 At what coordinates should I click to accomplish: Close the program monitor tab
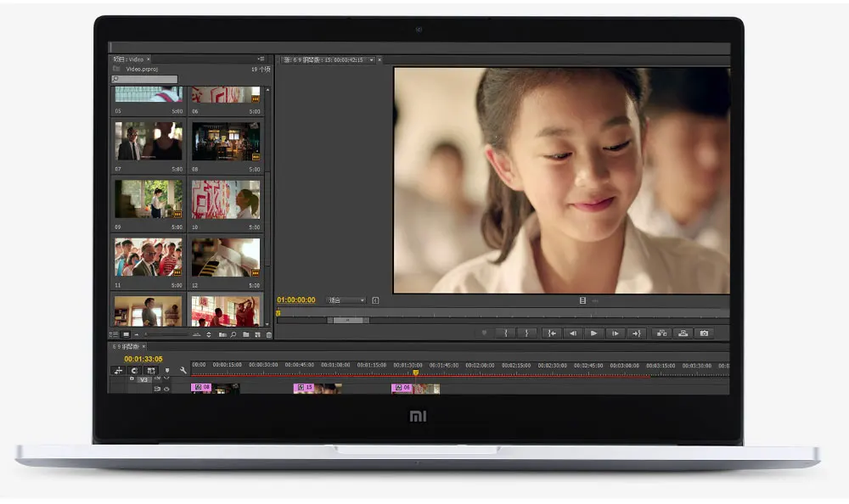click(380, 60)
